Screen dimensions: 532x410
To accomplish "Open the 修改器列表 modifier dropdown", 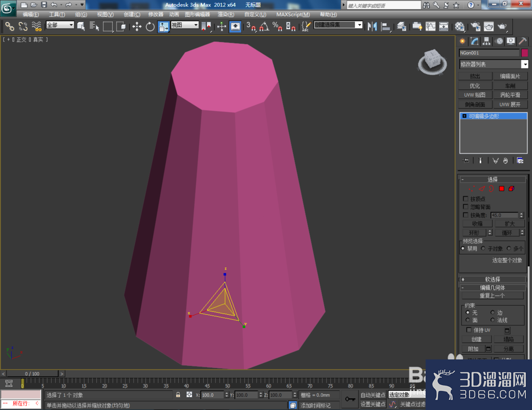I will (x=493, y=64).
